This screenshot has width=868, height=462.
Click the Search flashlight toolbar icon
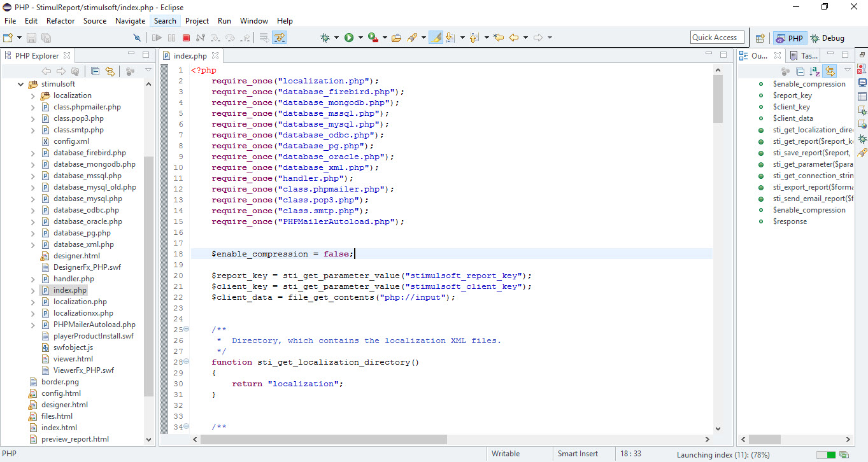click(x=412, y=38)
